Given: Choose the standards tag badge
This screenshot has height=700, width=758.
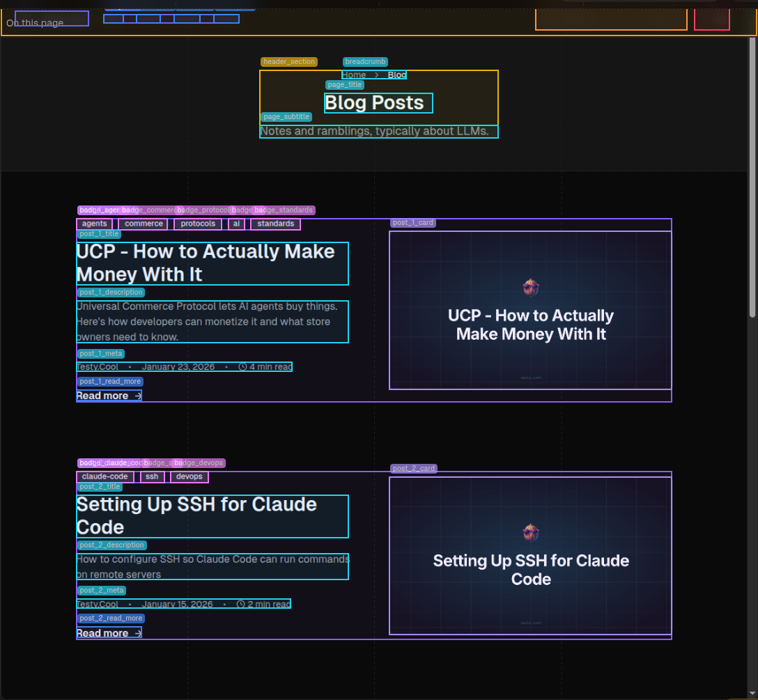Looking at the screenshot, I should click(x=276, y=224).
